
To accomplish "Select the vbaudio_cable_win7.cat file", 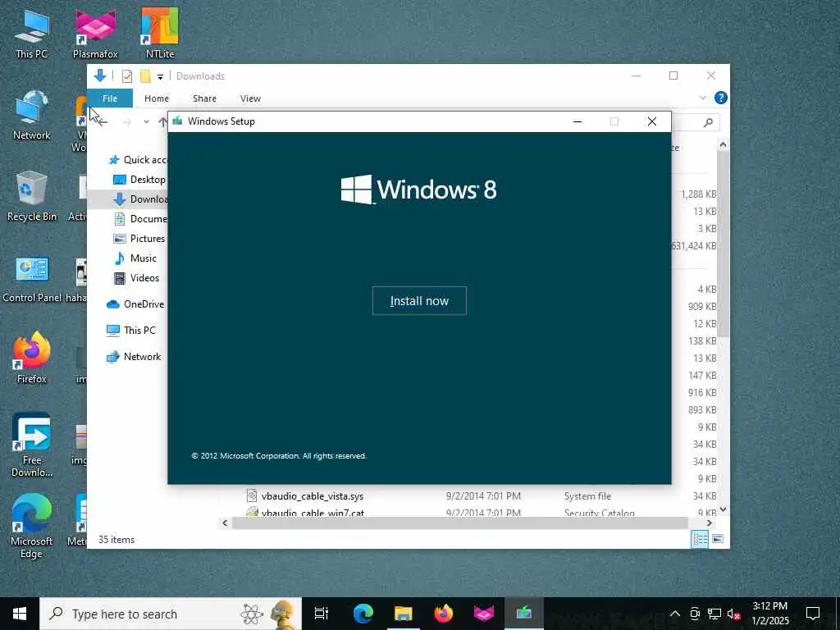I will 313,513.
